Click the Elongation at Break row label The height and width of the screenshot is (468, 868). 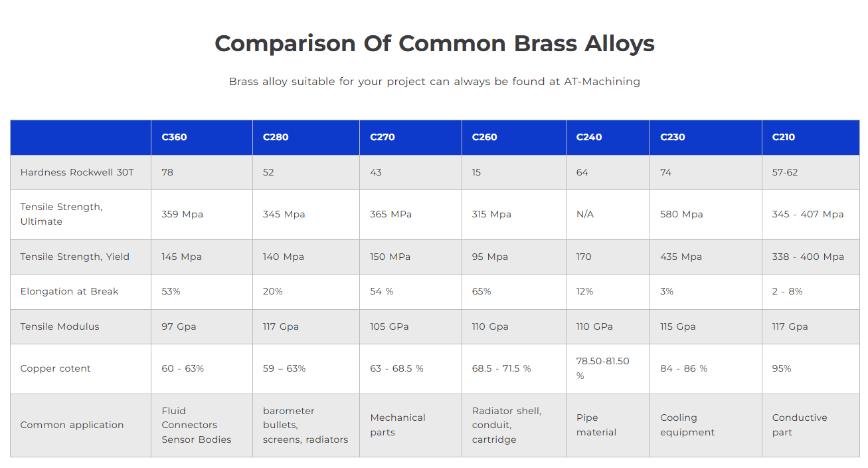click(69, 291)
